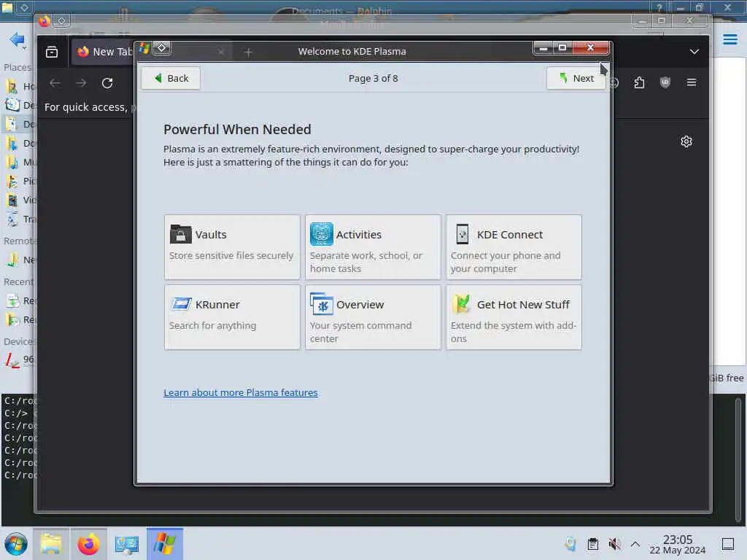Select Welcome Center task in taskbar
747x560 pixels.
(x=164, y=544)
